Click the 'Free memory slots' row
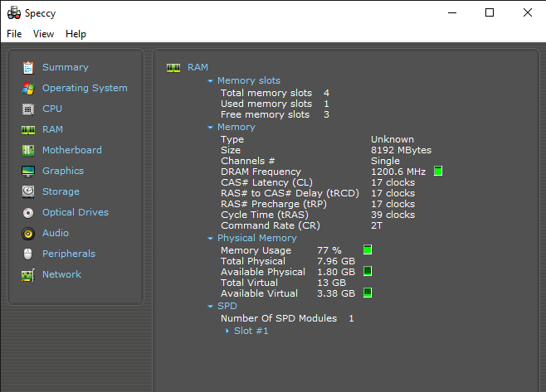This screenshot has width=546, height=392. (275, 114)
